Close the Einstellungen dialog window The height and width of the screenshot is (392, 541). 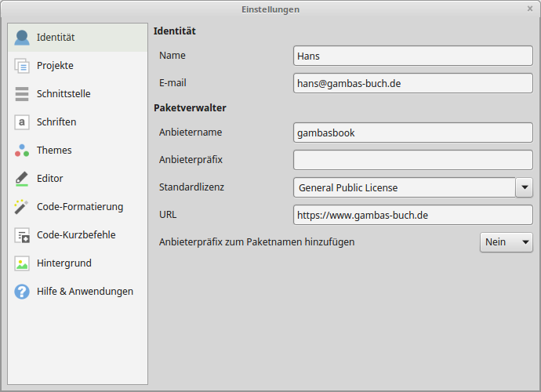[530, 9]
